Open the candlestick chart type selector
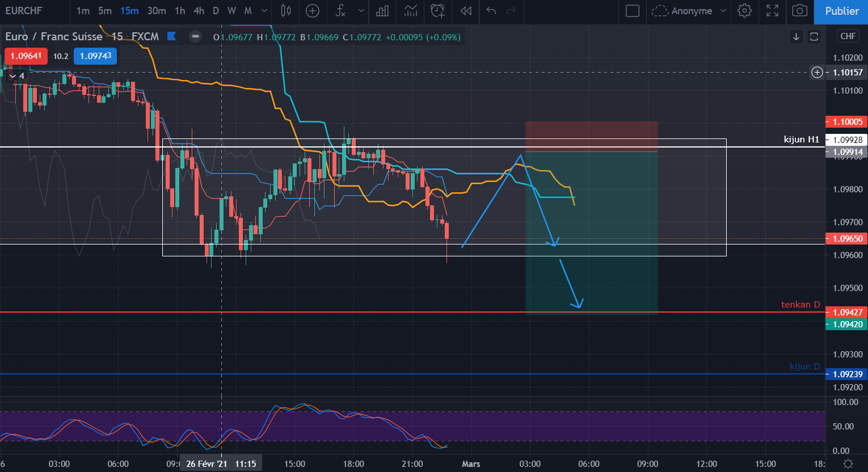 coord(286,11)
